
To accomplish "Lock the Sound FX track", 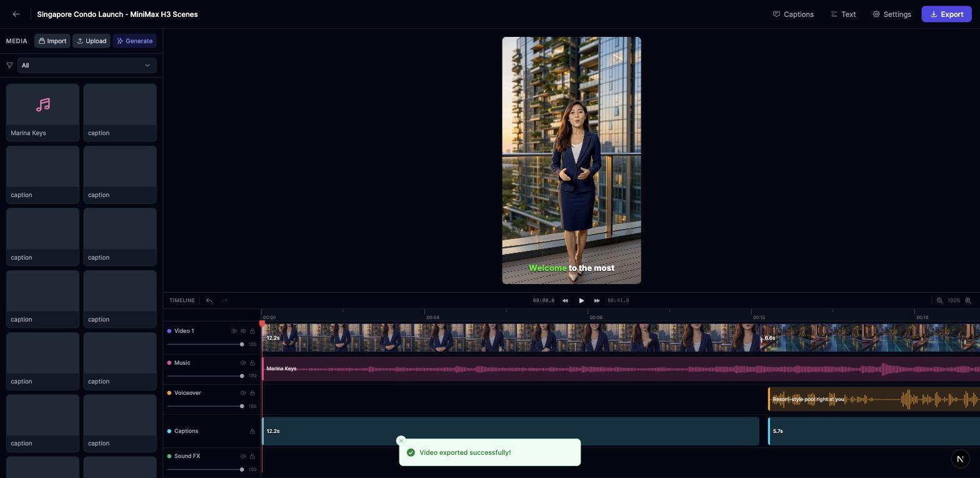I will point(252,456).
